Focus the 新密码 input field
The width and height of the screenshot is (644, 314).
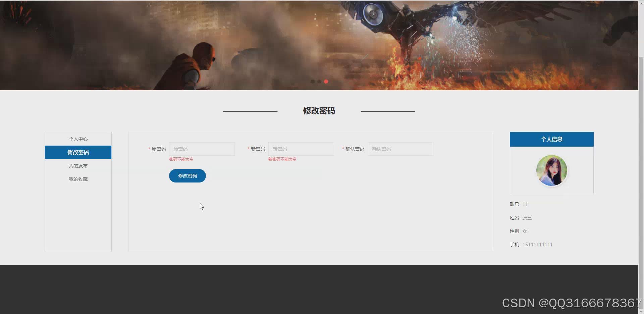tap(301, 149)
